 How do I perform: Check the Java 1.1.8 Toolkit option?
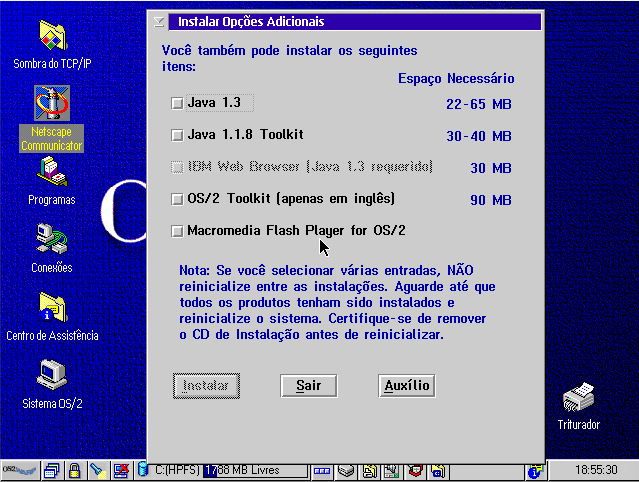click(178, 135)
